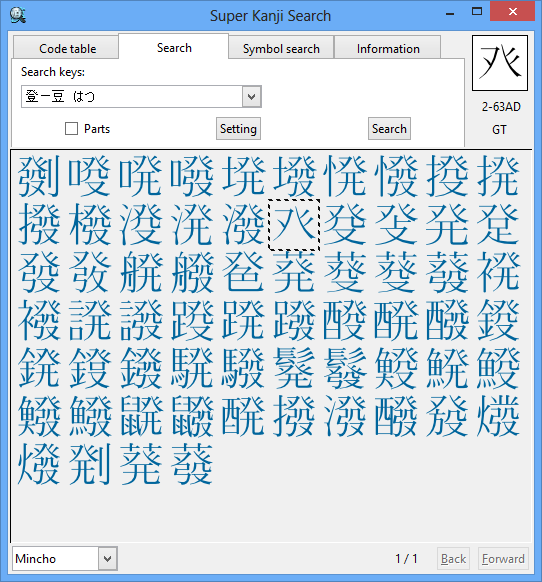Click the Back page button
542x582 pixels.
point(453,559)
